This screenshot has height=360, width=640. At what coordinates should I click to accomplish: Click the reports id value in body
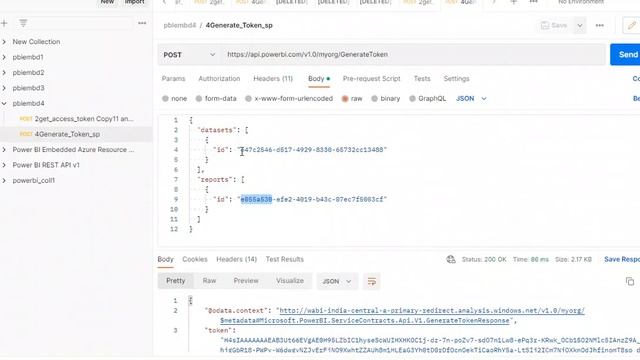[312, 200]
